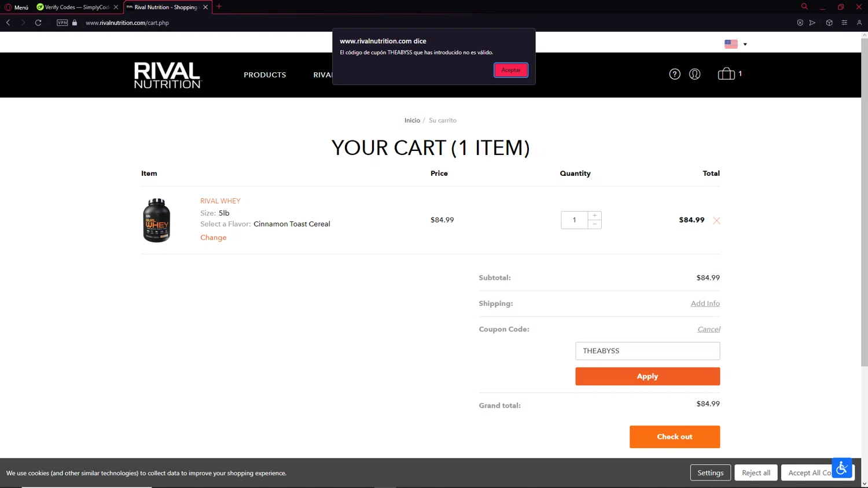Open the help question mark icon
Viewport: 868px width, 488px height.
click(x=674, y=74)
